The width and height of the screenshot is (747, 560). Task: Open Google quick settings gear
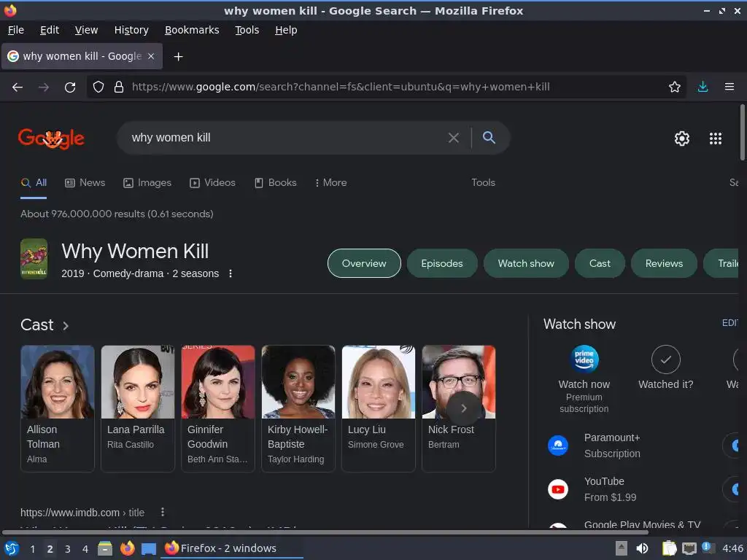(x=682, y=139)
